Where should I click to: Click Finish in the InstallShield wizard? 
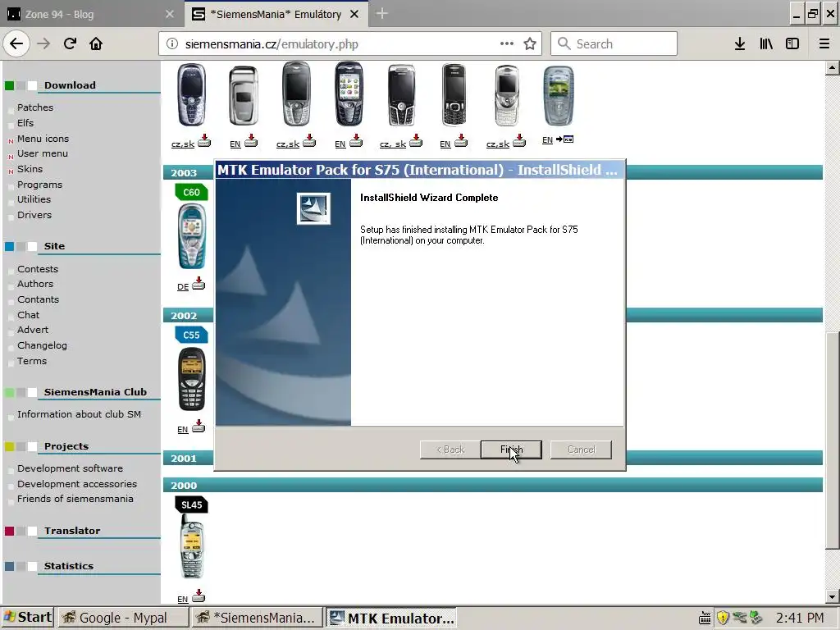point(511,450)
